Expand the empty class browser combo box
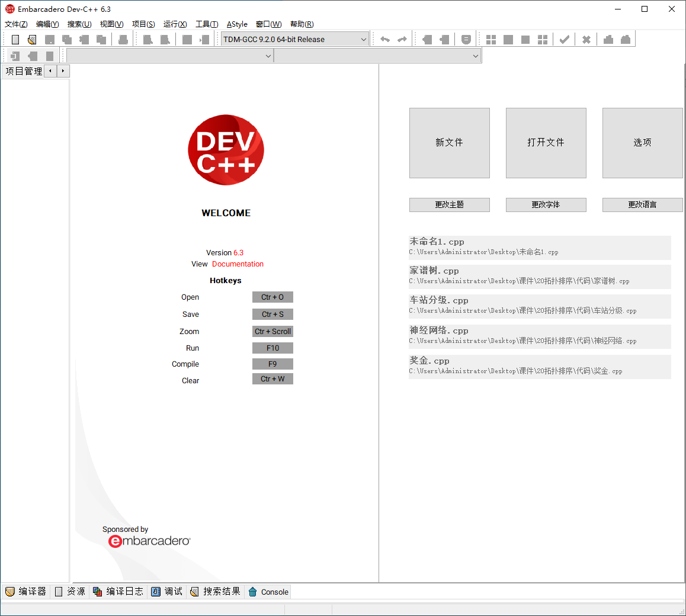686x616 pixels. point(170,56)
